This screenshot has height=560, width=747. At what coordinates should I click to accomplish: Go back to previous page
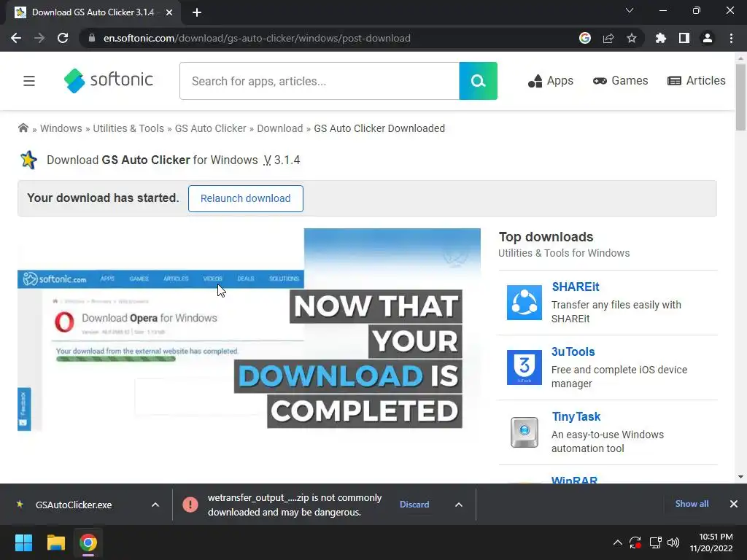[16, 38]
